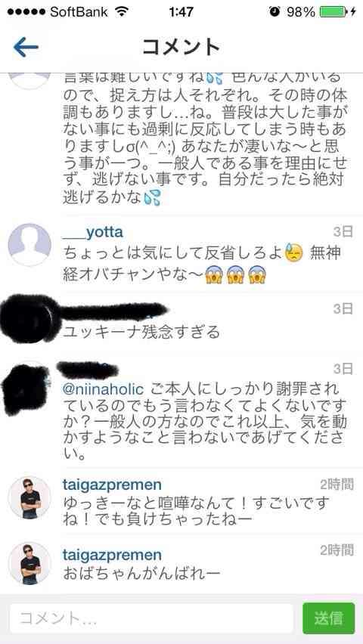
Task: Open first taigazpremen profile photo
Action: pyautogui.click(x=29, y=498)
